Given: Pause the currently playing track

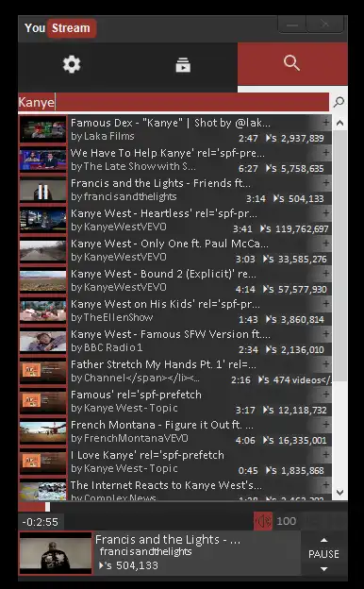Looking at the screenshot, I should (323, 554).
